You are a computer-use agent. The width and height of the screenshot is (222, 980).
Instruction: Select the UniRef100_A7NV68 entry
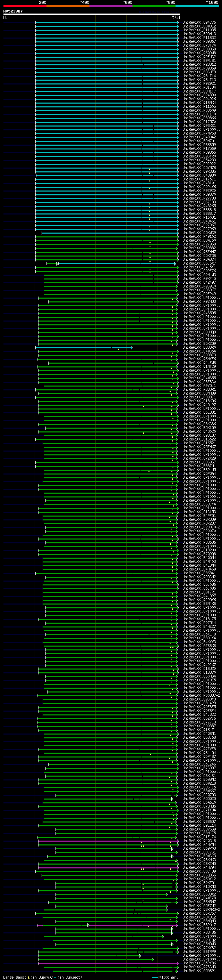click(x=199, y=133)
